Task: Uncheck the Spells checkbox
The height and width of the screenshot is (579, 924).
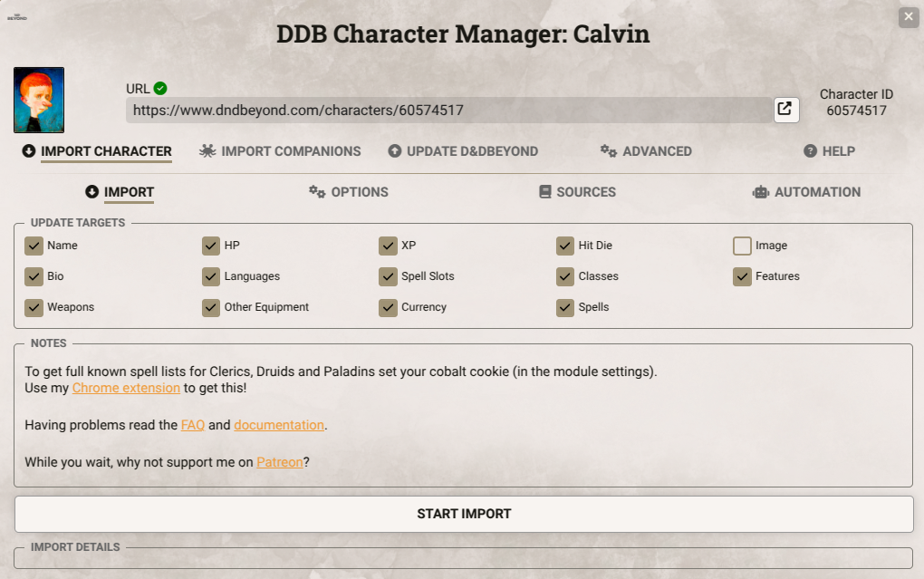Action: tap(565, 307)
